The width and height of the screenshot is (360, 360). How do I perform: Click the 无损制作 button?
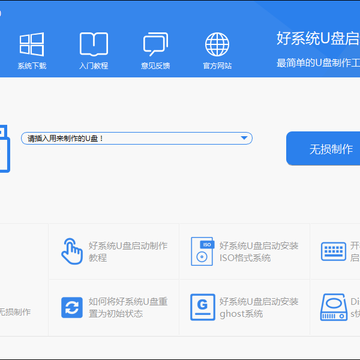[x=323, y=148]
